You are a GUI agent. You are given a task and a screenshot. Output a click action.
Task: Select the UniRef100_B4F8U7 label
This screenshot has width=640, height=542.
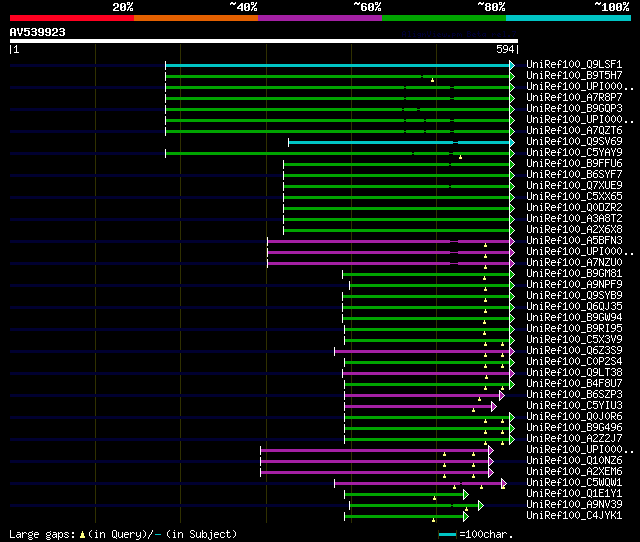point(574,384)
